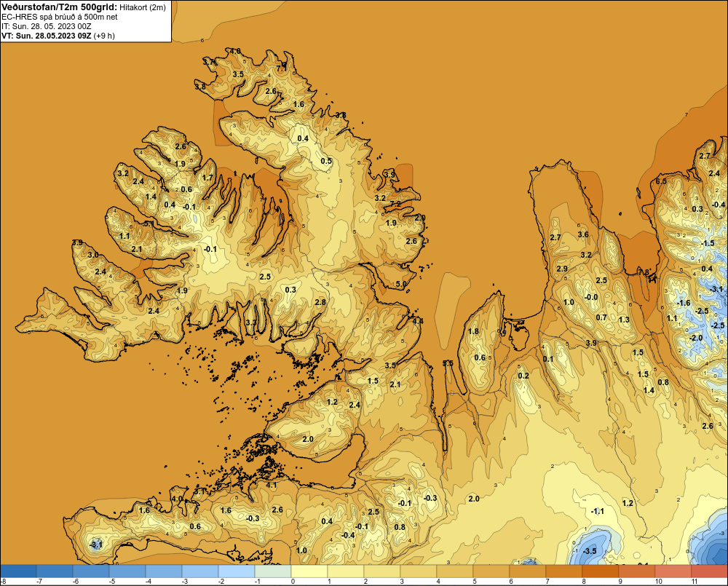Viewport: 728px width, 586px height.
Task: Click the initial time "IT: Sun. 28. 05. 2023 00Z"
Action: (x=47, y=26)
